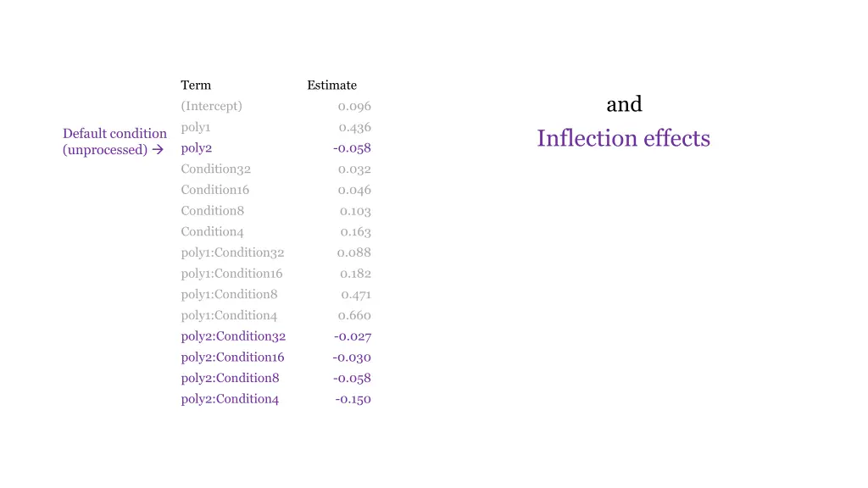Click the 'poly2:Condition4' purple term
Screen dimensions: 868x488
(x=230, y=399)
